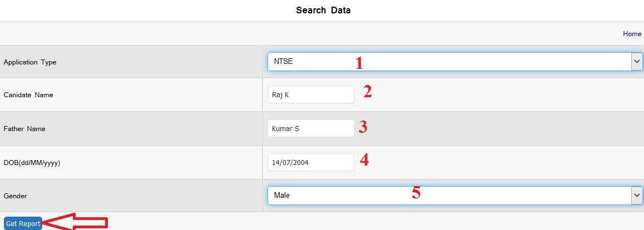Viewport: 644px width, 230px height.
Task: Click the red number 4 marker
Action: [364, 160]
